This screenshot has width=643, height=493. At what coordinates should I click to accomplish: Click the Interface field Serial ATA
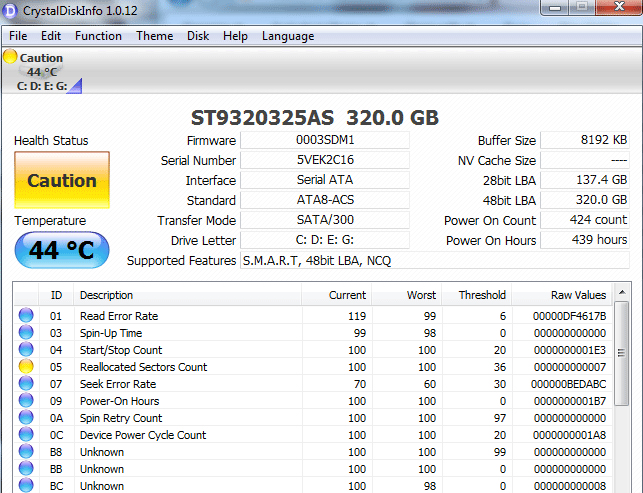coord(325,180)
